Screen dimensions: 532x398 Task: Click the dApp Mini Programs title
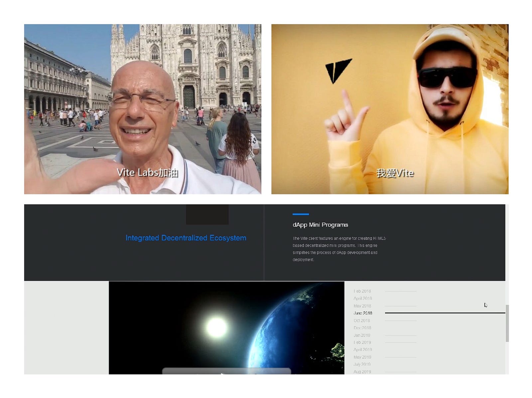point(320,225)
